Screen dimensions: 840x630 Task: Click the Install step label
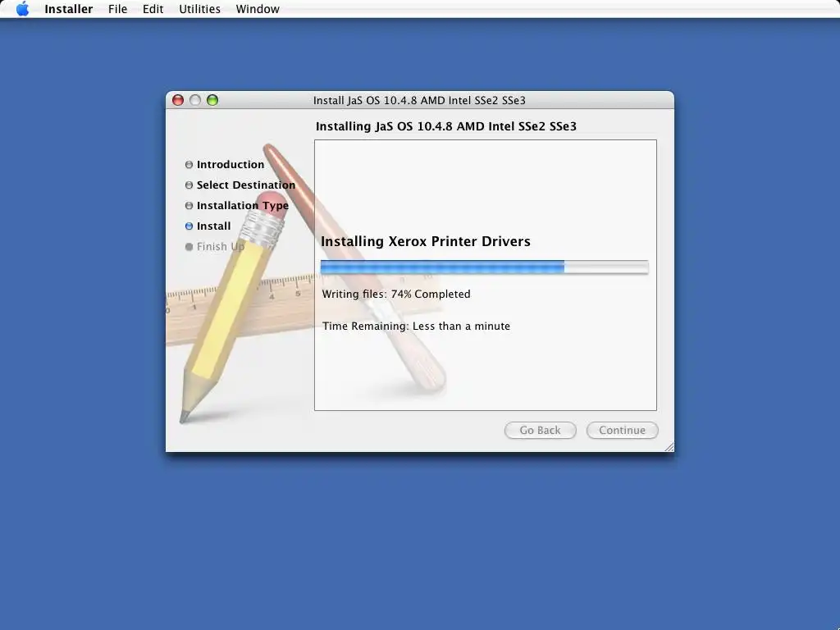214,226
